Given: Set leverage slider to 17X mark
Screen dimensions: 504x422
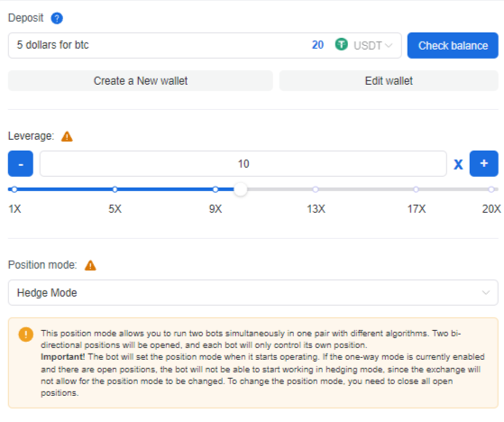Looking at the screenshot, I should (417, 189).
